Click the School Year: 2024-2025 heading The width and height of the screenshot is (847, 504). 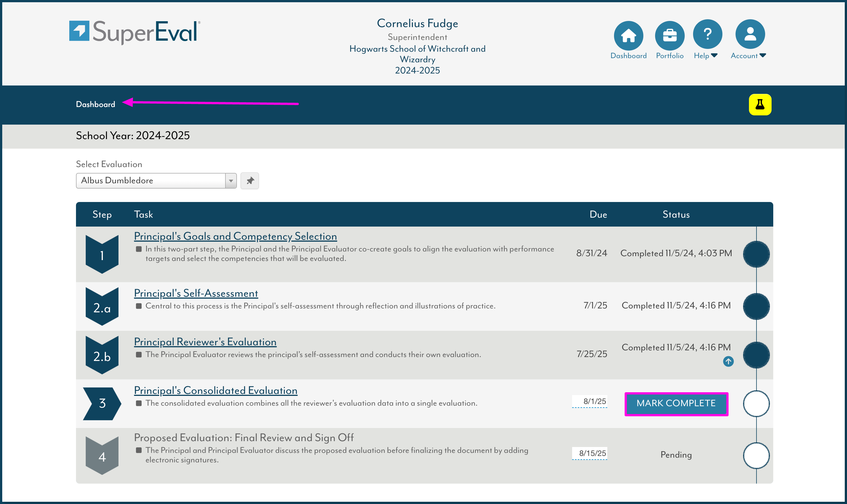(133, 135)
